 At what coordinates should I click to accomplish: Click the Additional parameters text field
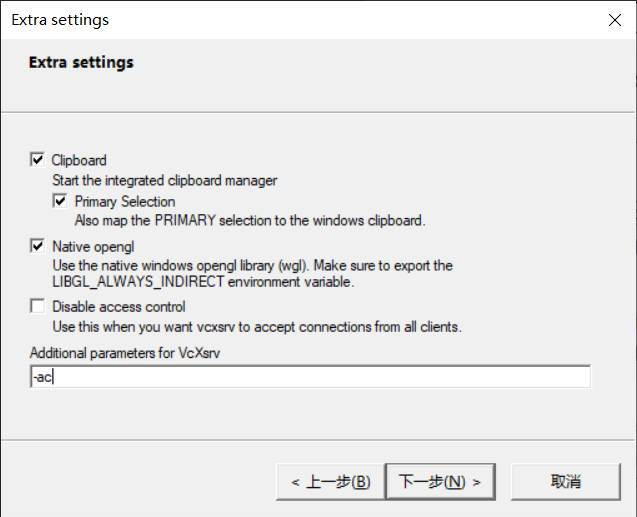(310, 377)
